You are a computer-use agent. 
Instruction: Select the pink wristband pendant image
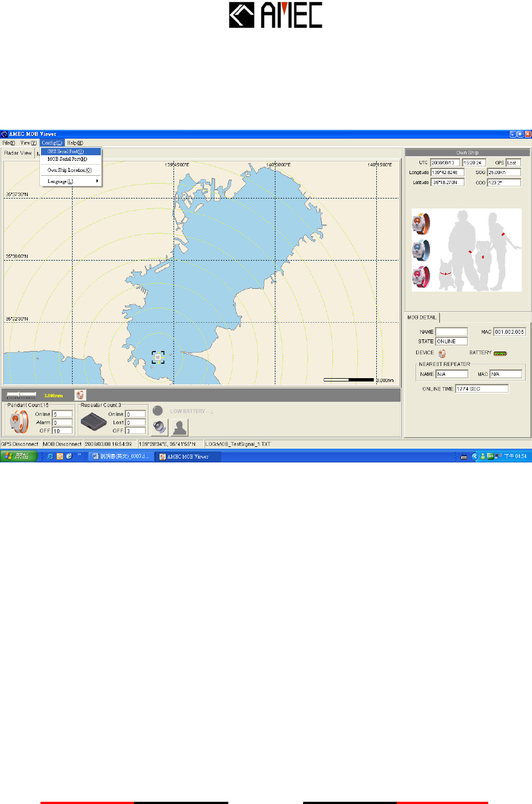click(421, 277)
